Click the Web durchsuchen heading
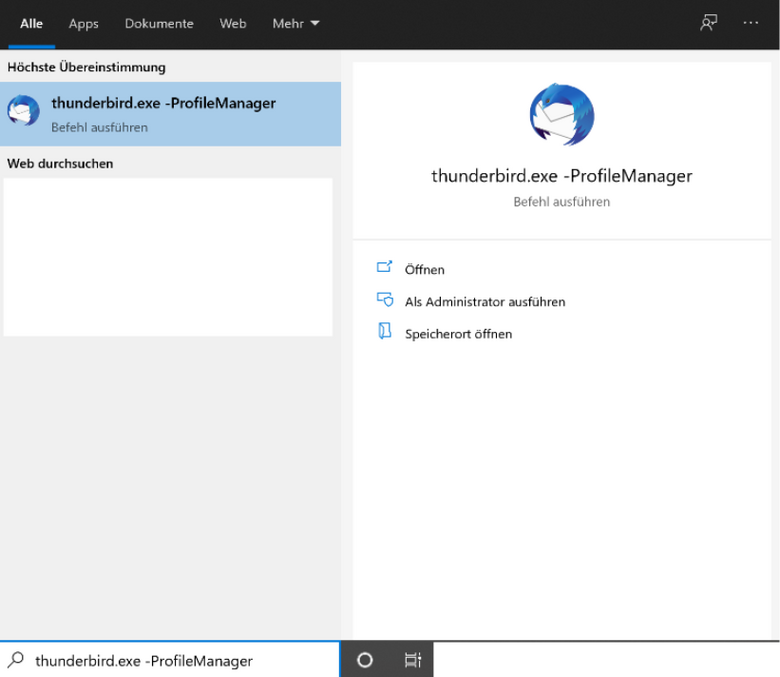 tap(60, 164)
